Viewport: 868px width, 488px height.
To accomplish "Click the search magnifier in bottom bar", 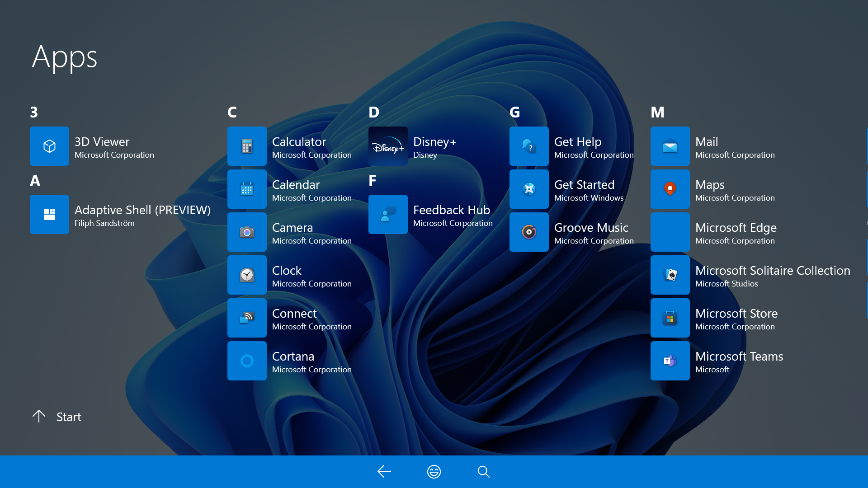I will pyautogui.click(x=484, y=472).
